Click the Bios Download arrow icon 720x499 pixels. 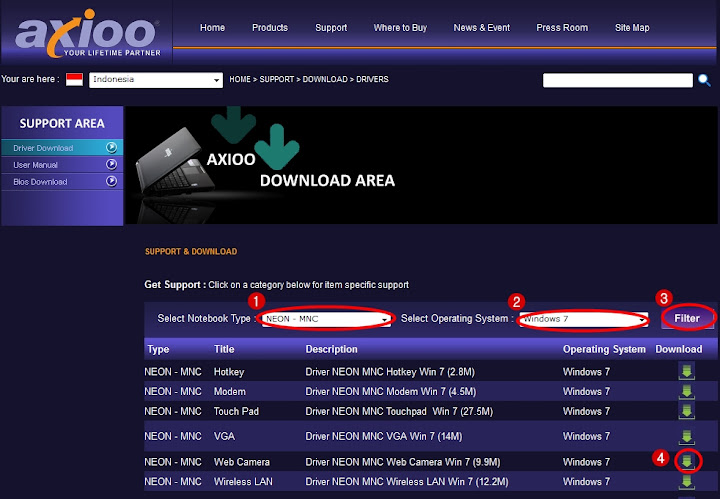pos(111,181)
